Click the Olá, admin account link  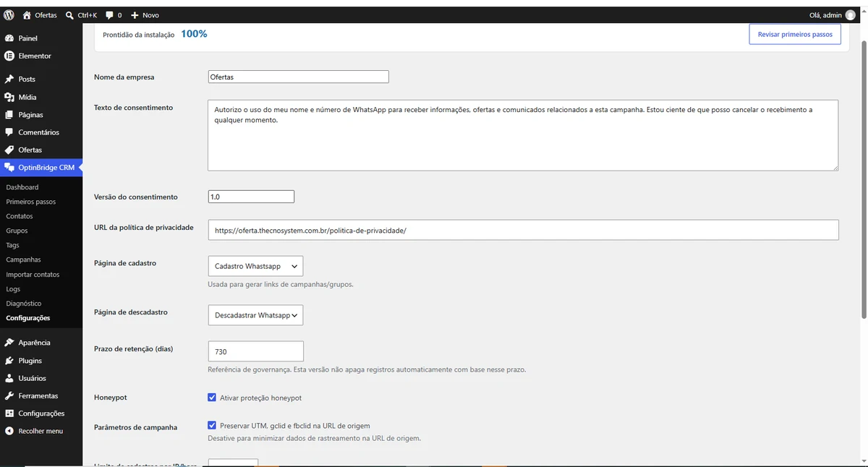pyautogui.click(x=825, y=15)
